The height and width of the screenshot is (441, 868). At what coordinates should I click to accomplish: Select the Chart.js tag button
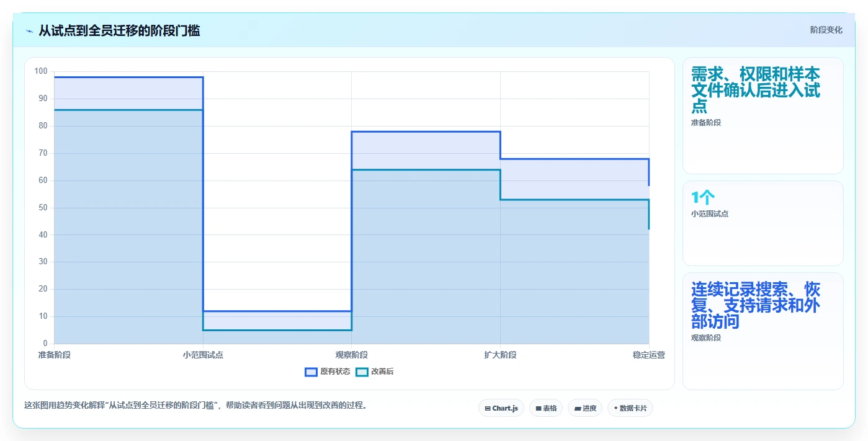[501, 408]
